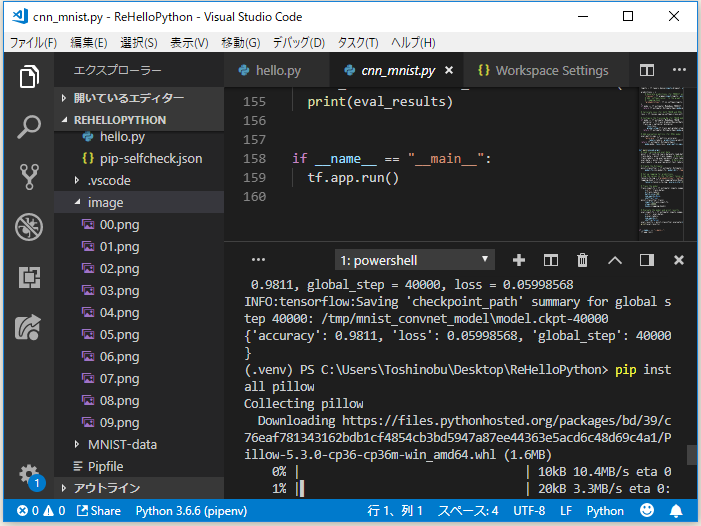Click the editor minimap
The width and height of the screenshot is (701, 526).
tap(661, 161)
